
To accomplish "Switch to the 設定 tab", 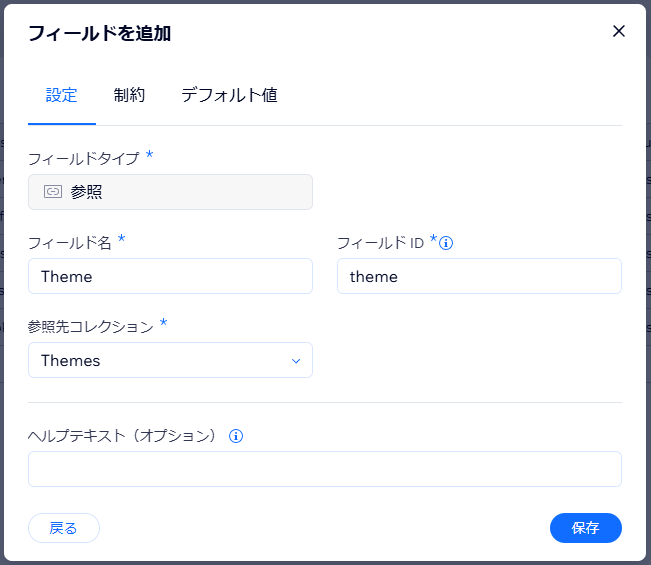I will [x=61, y=95].
